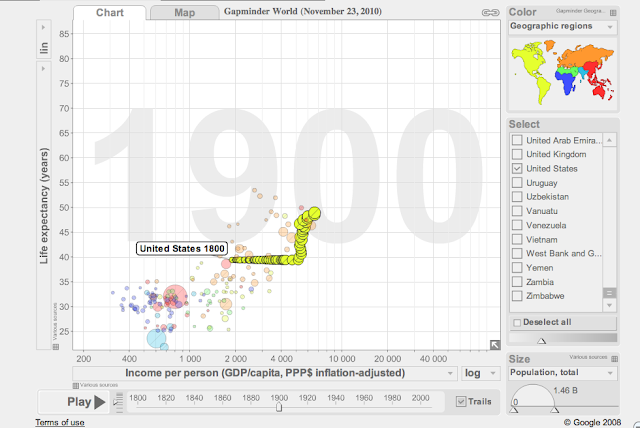This screenshot has width=640, height=428.
Task: Check the United Arab Emirates checkbox
Action: (x=517, y=140)
